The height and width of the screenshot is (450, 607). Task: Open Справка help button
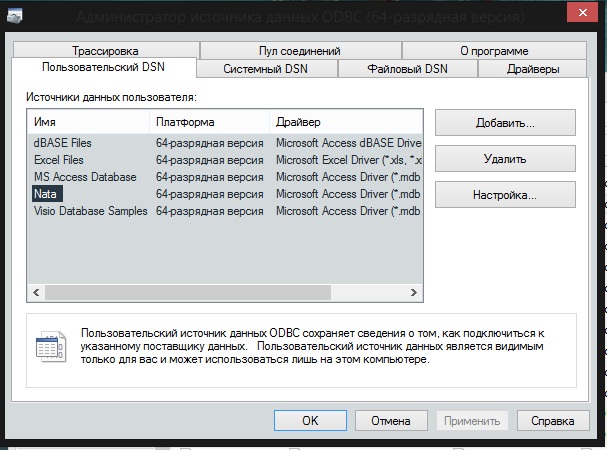553,421
